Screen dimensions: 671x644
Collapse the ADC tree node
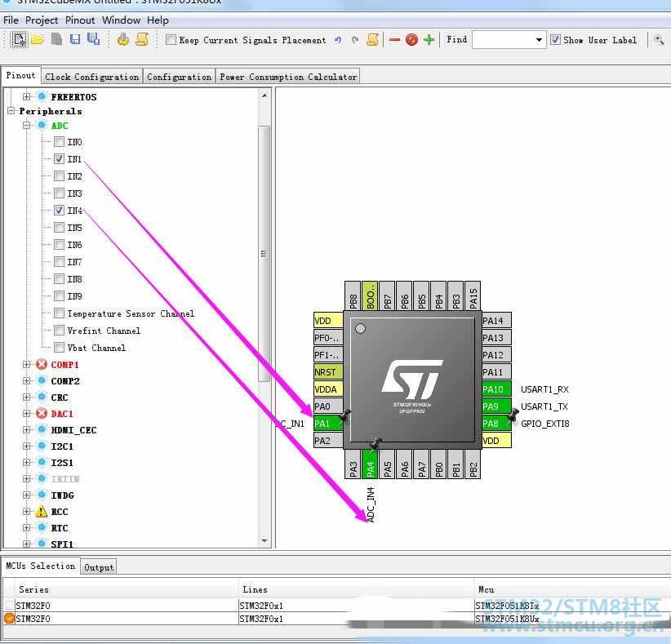(27, 126)
